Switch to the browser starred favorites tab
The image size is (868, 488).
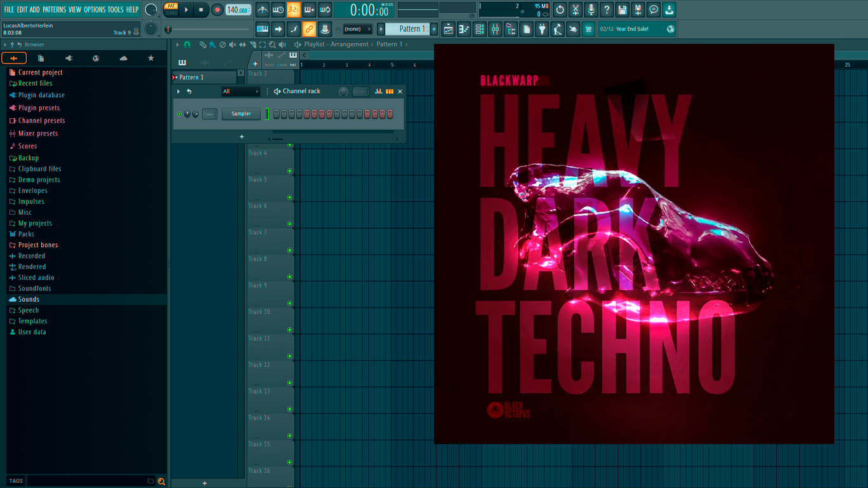(x=151, y=58)
